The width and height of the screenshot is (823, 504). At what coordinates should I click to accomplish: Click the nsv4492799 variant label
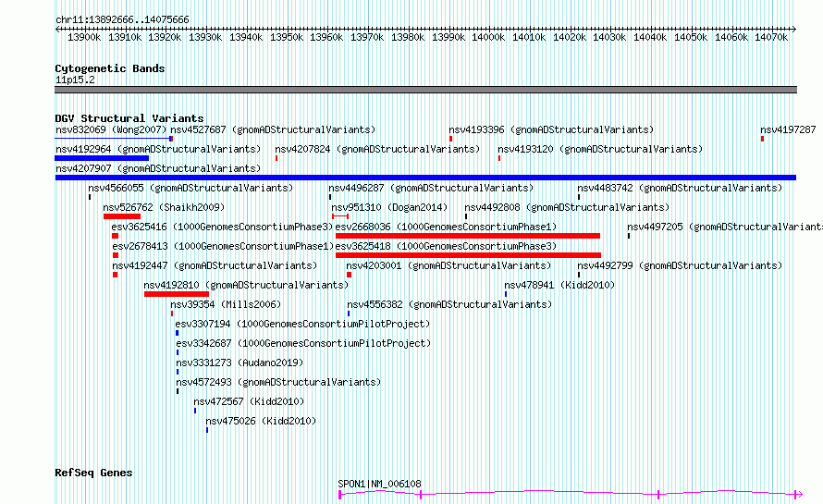point(680,265)
